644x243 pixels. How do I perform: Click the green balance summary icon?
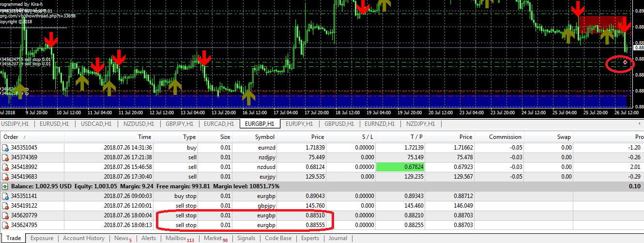click(x=5, y=186)
